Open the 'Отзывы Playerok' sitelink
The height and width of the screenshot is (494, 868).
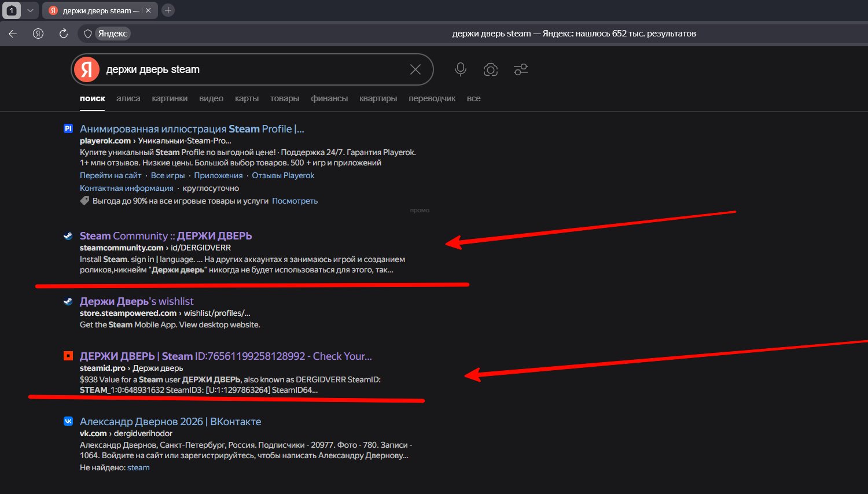click(283, 175)
